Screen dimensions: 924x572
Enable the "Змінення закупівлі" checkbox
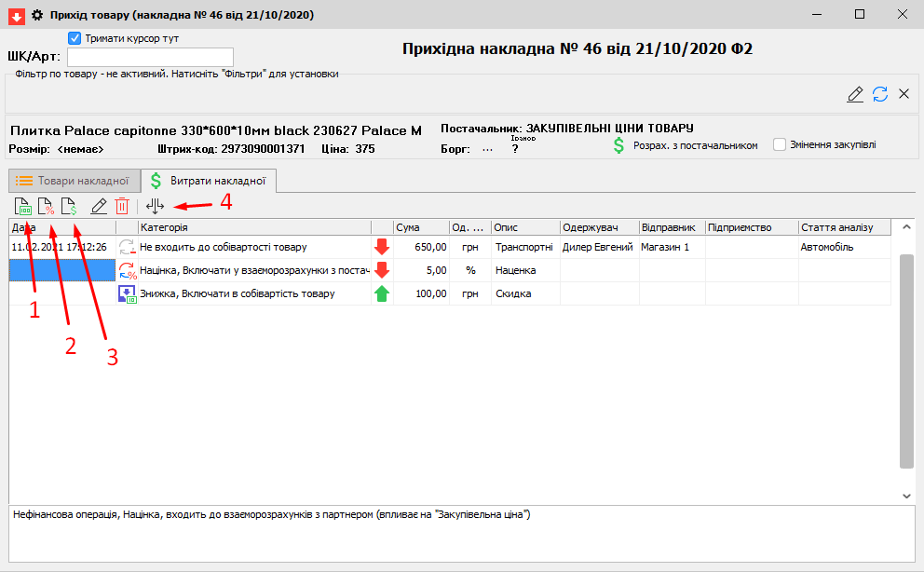click(780, 144)
